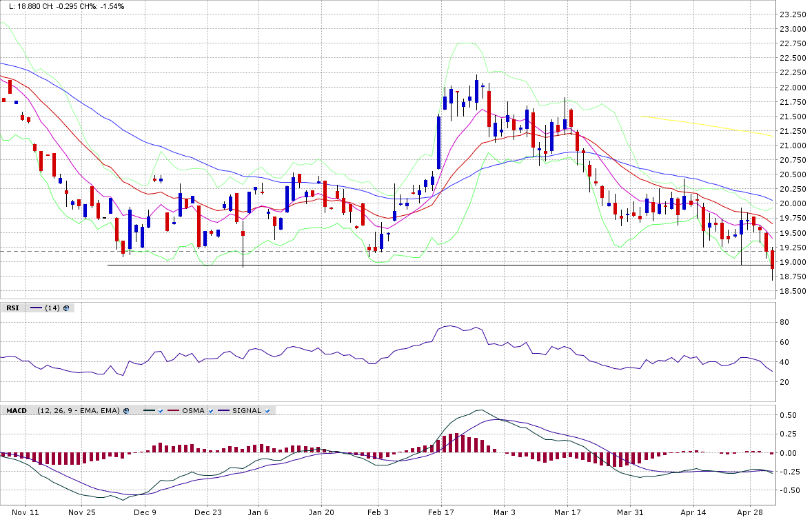Select the MACD panel label

pos(16,411)
